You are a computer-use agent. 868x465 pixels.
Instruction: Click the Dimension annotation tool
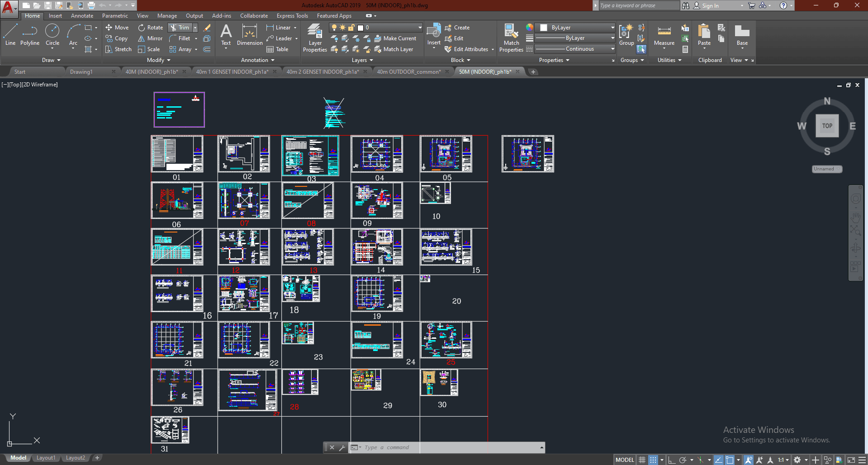click(249, 35)
